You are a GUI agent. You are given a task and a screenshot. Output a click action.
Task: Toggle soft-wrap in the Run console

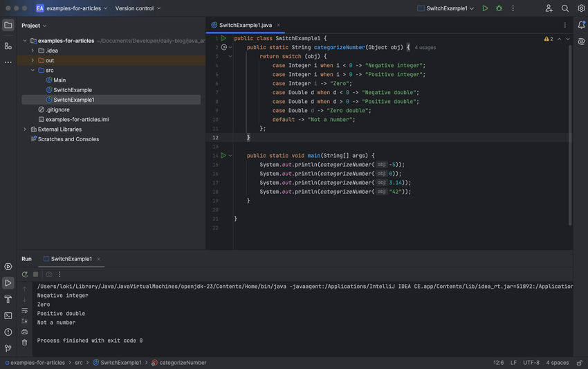click(25, 311)
